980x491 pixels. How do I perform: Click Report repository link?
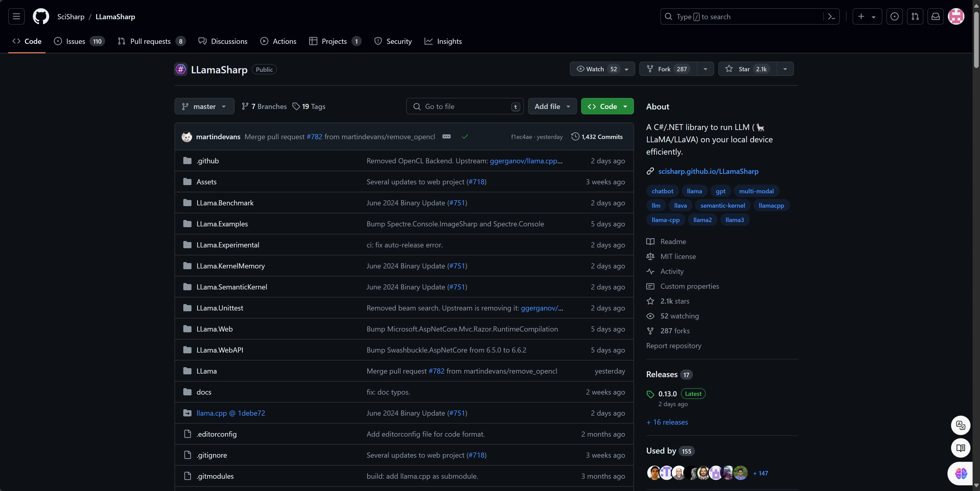coord(674,346)
